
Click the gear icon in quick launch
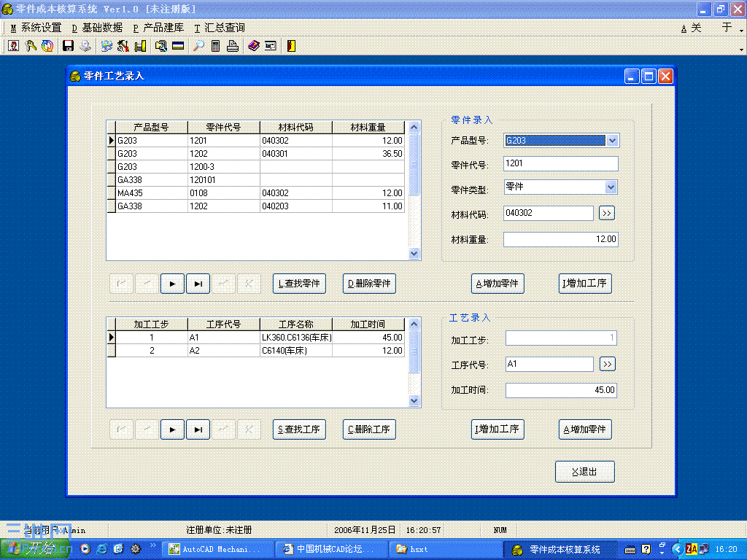pyautogui.click(x=135, y=549)
